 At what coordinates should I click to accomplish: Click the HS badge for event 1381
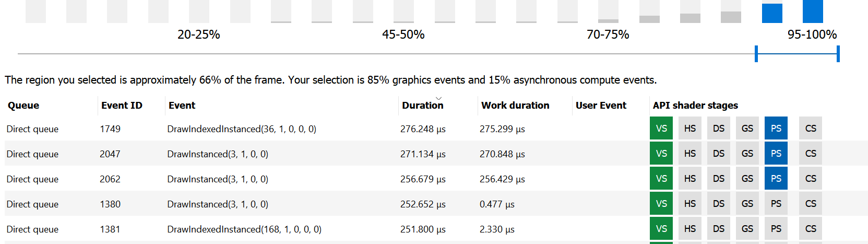pyautogui.click(x=689, y=229)
